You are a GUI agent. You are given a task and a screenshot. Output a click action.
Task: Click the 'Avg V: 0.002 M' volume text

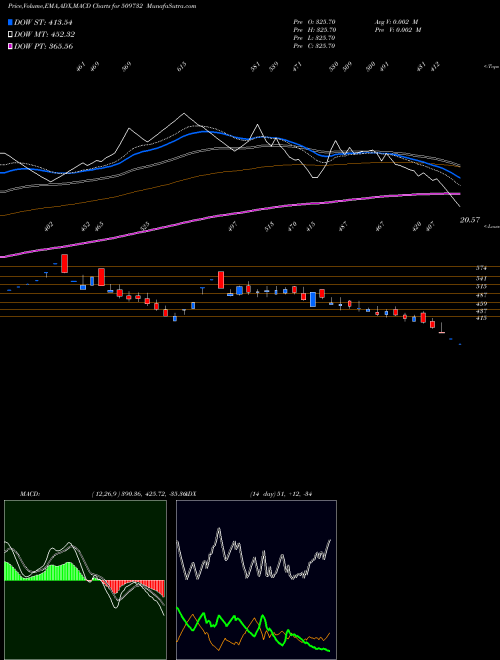(398, 22)
